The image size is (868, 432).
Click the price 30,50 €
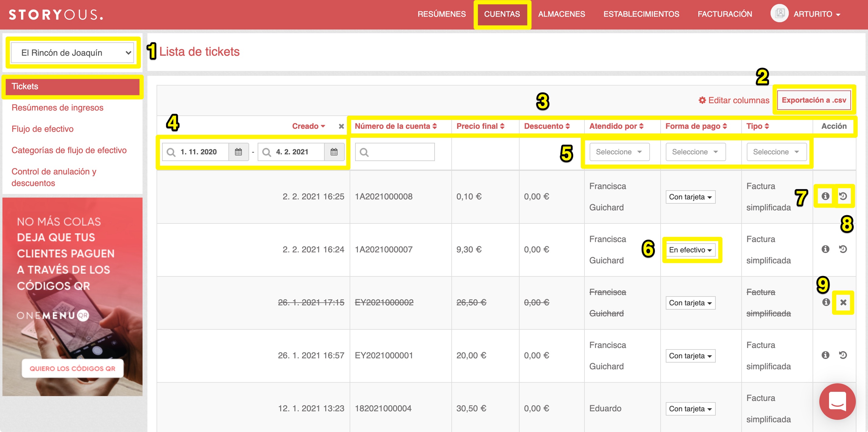[471, 409]
